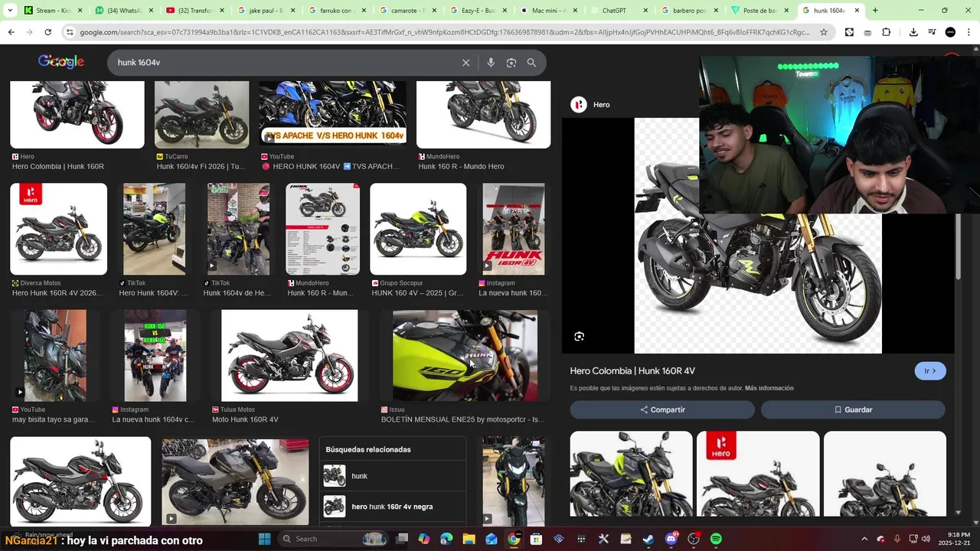Viewport: 980px width, 551px height.
Task: Show hidden system tray icons
Action: click(864, 539)
